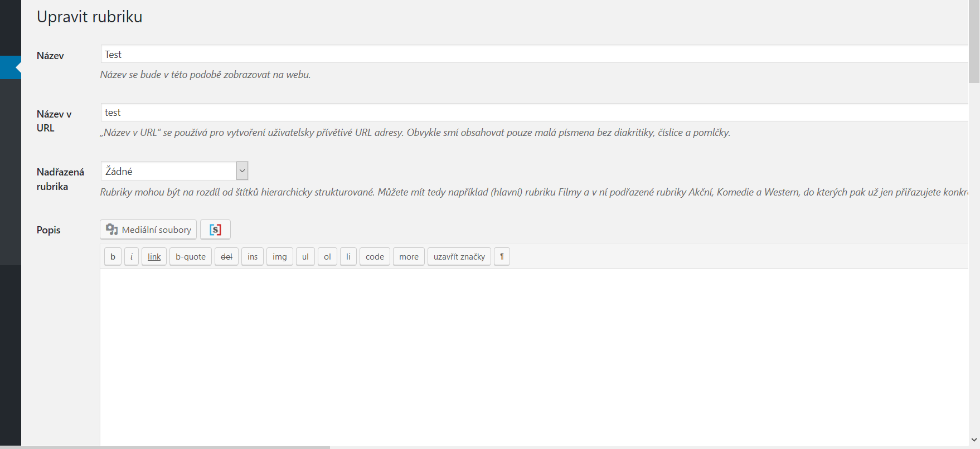Close open tags with uzavřít značky

(x=459, y=256)
